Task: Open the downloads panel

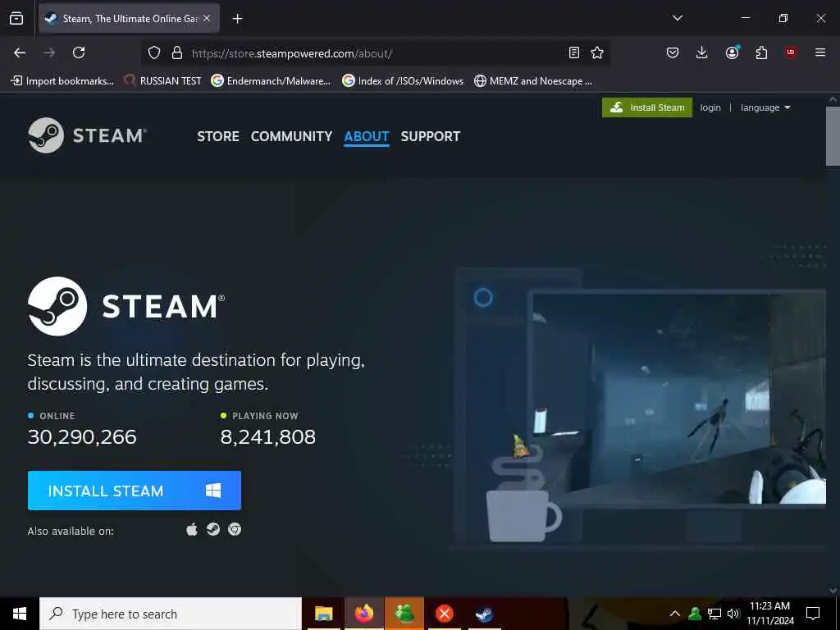Action: coord(702,52)
